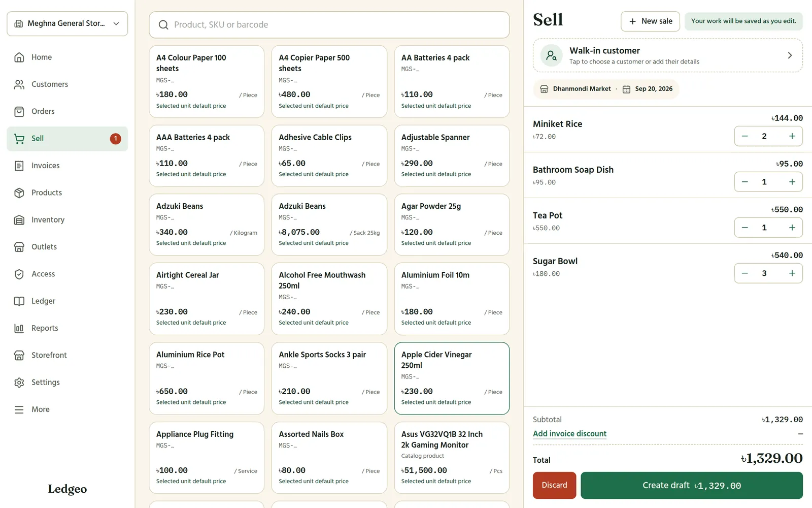Add Aluminium Foil 10m product
The height and width of the screenshot is (508, 812).
[x=452, y=299]
